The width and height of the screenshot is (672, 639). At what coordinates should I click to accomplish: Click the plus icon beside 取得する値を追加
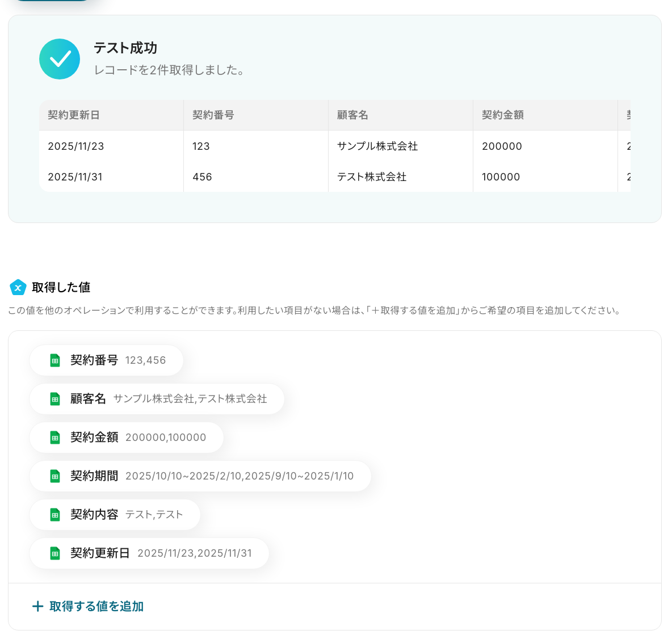tap(37, 607)
